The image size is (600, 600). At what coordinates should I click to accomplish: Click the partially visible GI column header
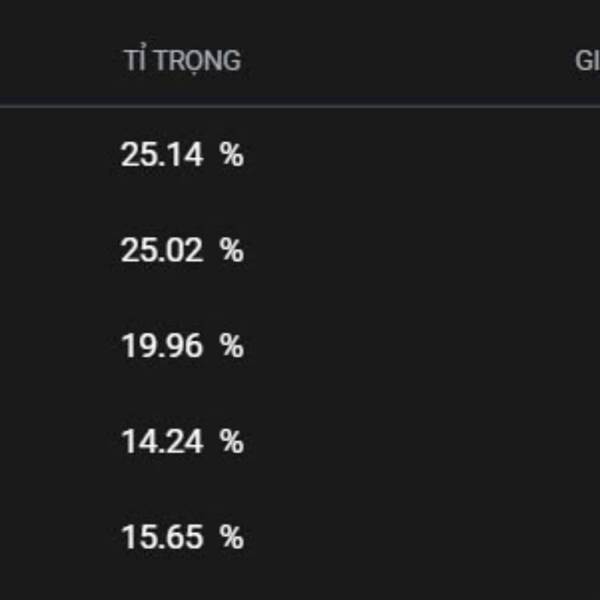tap(587, 61)
